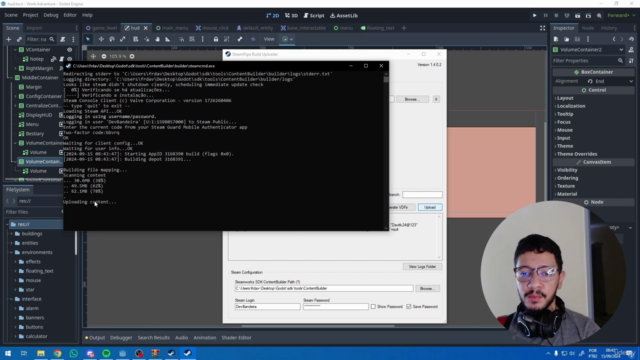Add a new scene tab
The image size is (640, 360).
click(404, 28)
